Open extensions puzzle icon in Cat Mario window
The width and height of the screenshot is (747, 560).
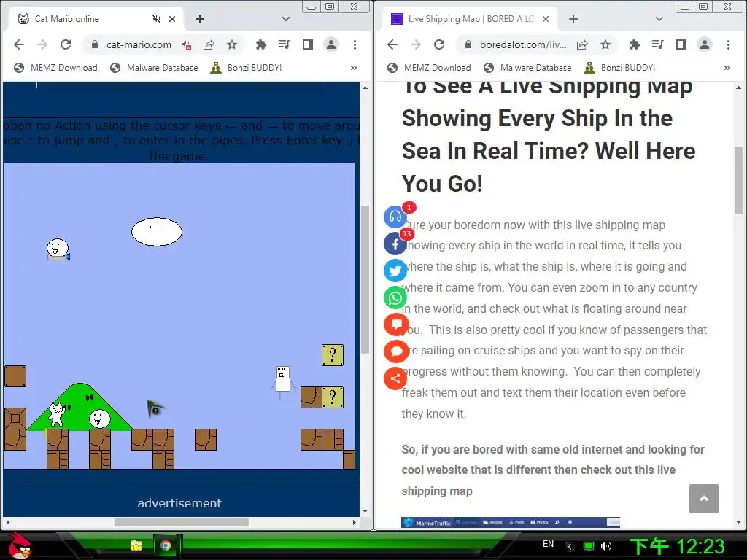coord(261,44)
